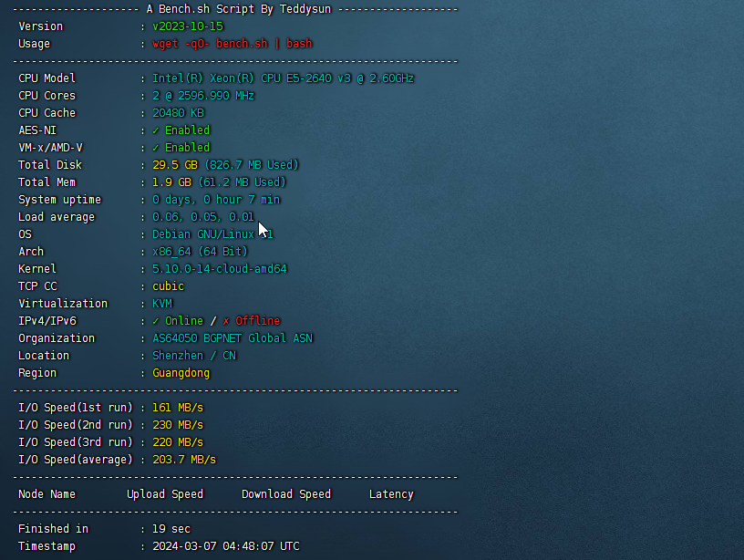Click the Shenzhen / CN location value
Viewport: 744px width, 560px height.
point(194,356)
